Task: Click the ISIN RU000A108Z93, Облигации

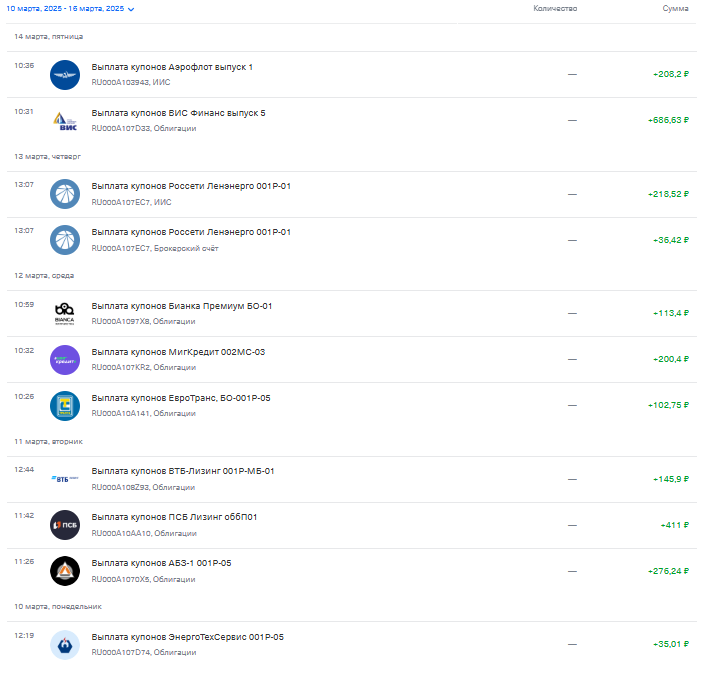Action: pos(143,487)
